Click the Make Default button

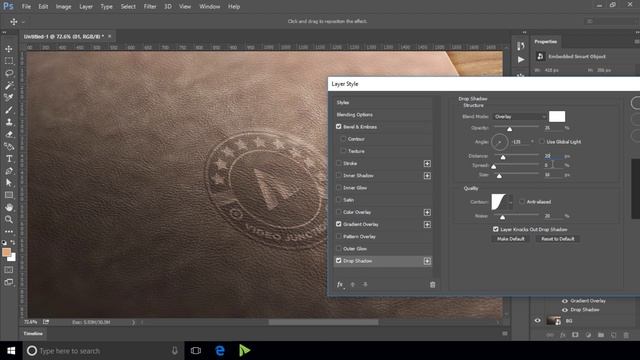point(511,239)
